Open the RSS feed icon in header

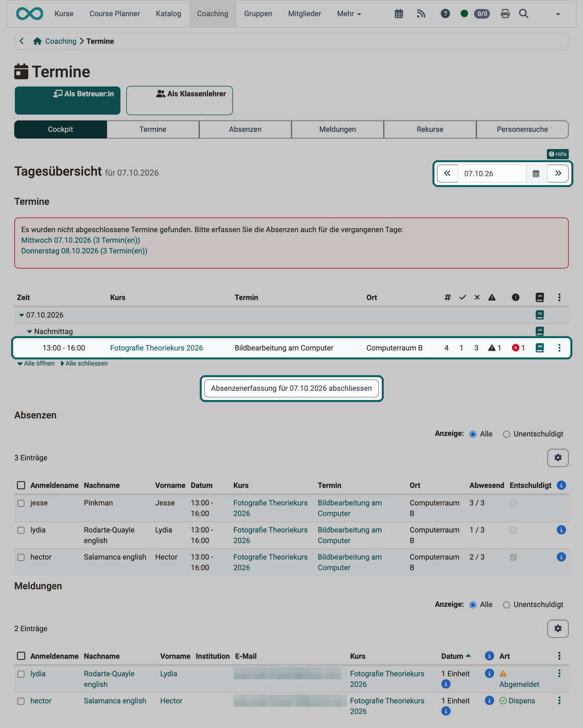[421, 14]
